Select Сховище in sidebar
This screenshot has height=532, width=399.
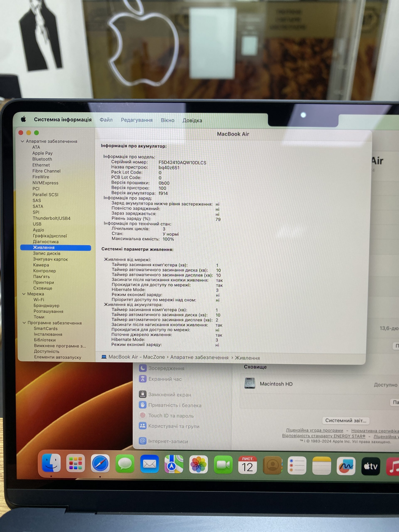[x=43, y=288]
